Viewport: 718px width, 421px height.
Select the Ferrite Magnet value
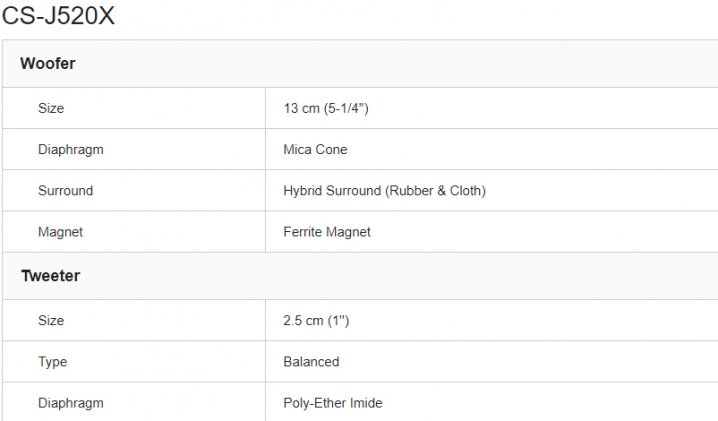tap(327, 232)
